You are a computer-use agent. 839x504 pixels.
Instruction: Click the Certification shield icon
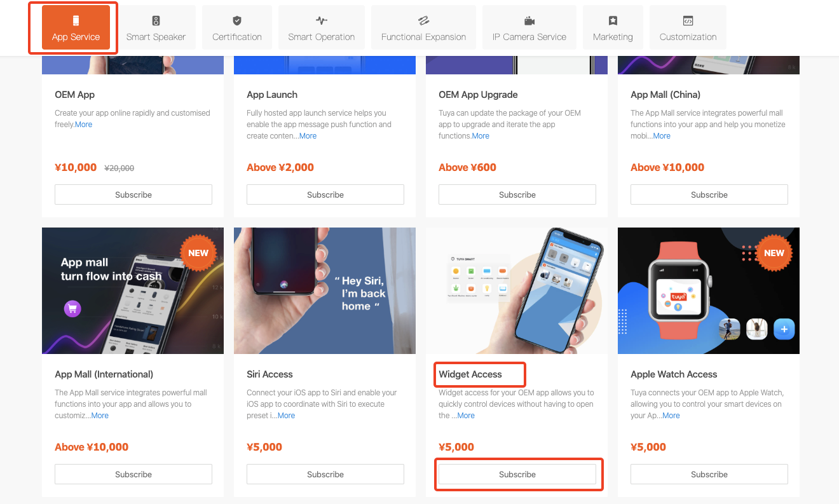click(x=237, y=20)
